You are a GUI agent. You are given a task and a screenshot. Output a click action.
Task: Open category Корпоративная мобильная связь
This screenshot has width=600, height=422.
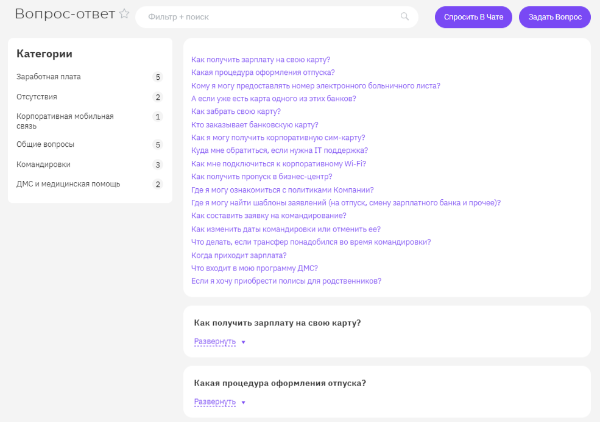[65, 121]
